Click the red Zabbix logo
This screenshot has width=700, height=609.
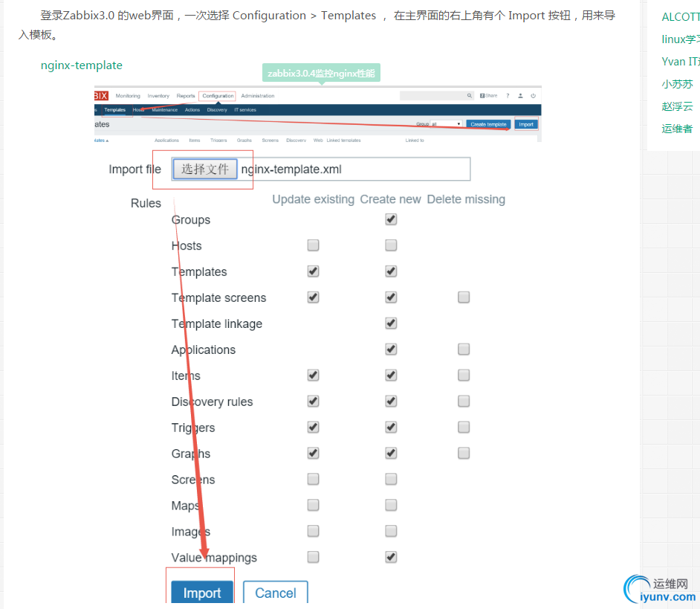click(101, 96)
